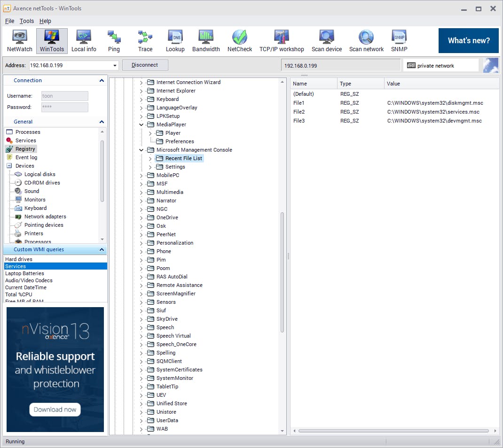Viewport: 503px width, 448px height.
Task: Click the What's new? banner button
Action: [468, 41]
